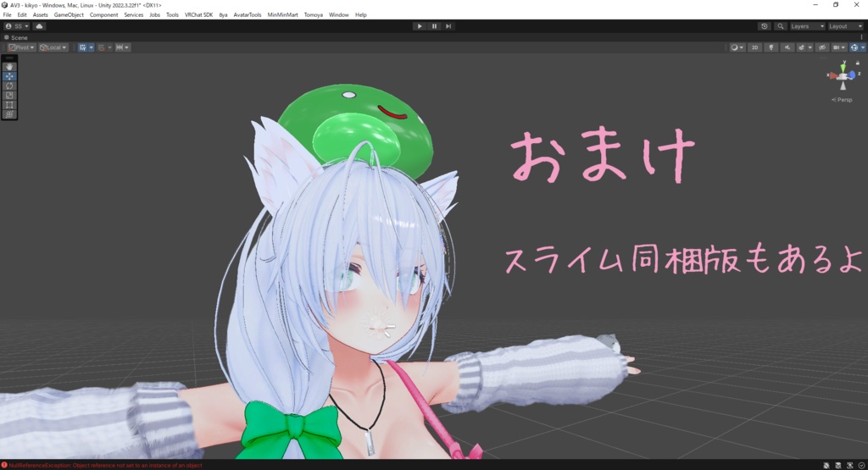Expand the grid snapping options arrow
The image size is (868, 470).
[x=109, y=47]
